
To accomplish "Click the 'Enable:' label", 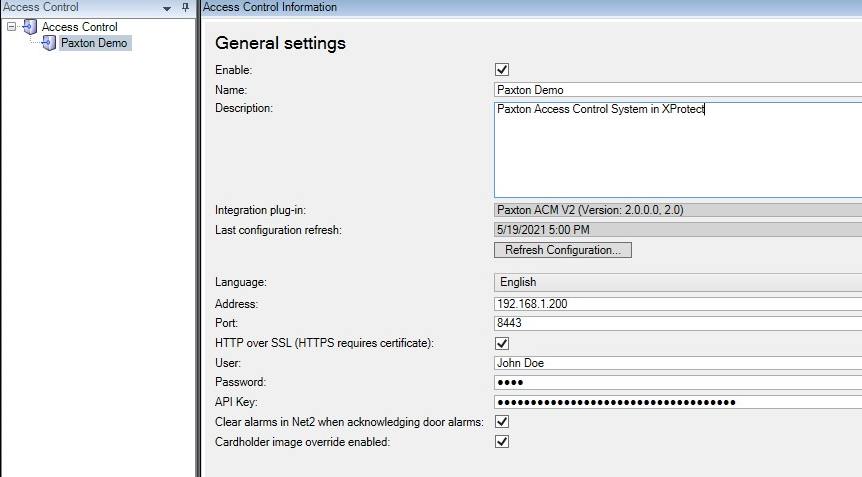I will click(x=233, y=70).
